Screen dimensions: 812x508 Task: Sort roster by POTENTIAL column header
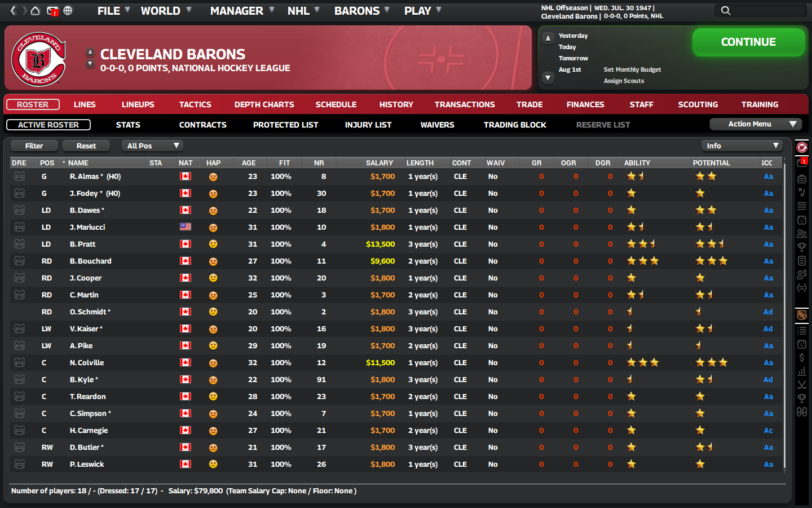(711, 163)
